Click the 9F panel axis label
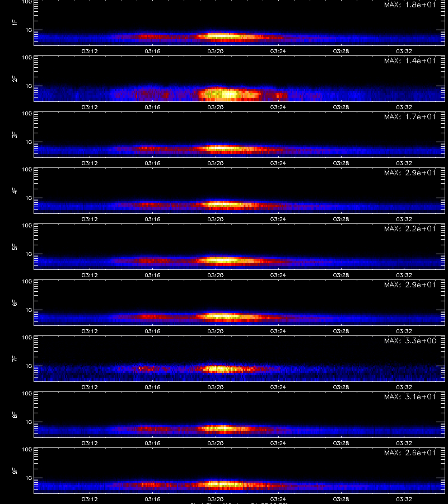This screenshot has width=448, height=504. 15,470
